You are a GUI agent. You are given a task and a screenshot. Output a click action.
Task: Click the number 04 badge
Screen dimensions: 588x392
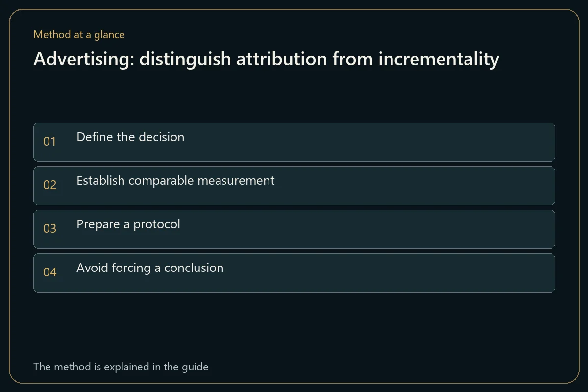point(50,272)
